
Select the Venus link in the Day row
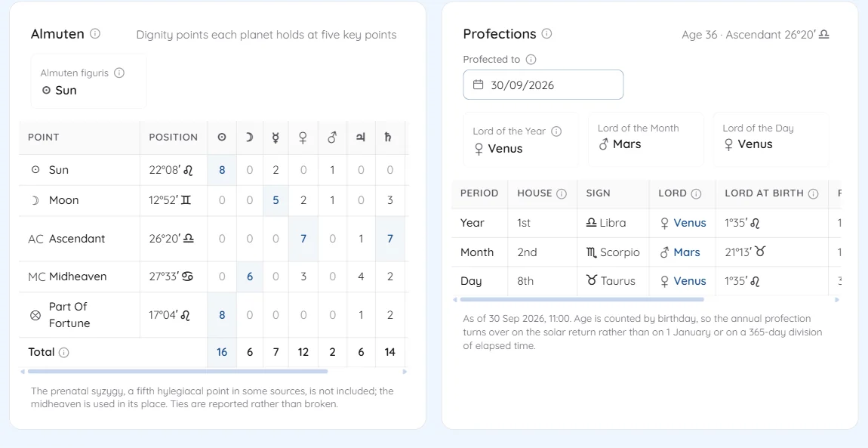coord(690,281)
